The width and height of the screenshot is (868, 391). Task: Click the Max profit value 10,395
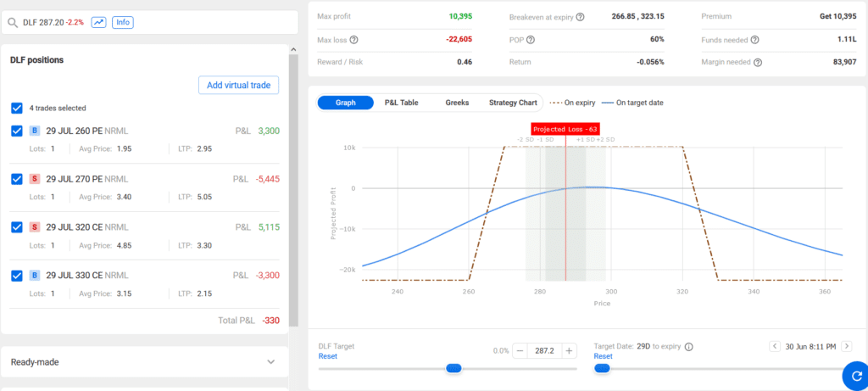(x=460, y=17)
